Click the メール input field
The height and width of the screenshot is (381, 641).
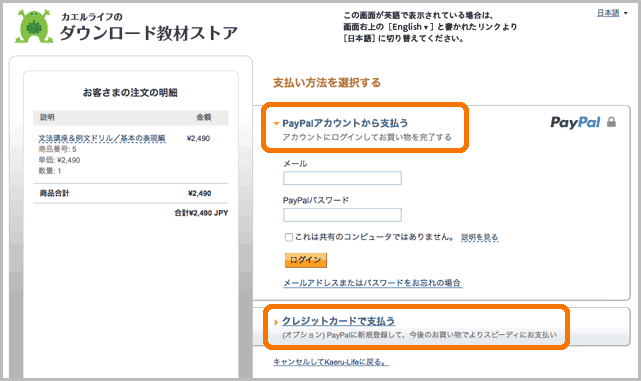coord(342,178)
